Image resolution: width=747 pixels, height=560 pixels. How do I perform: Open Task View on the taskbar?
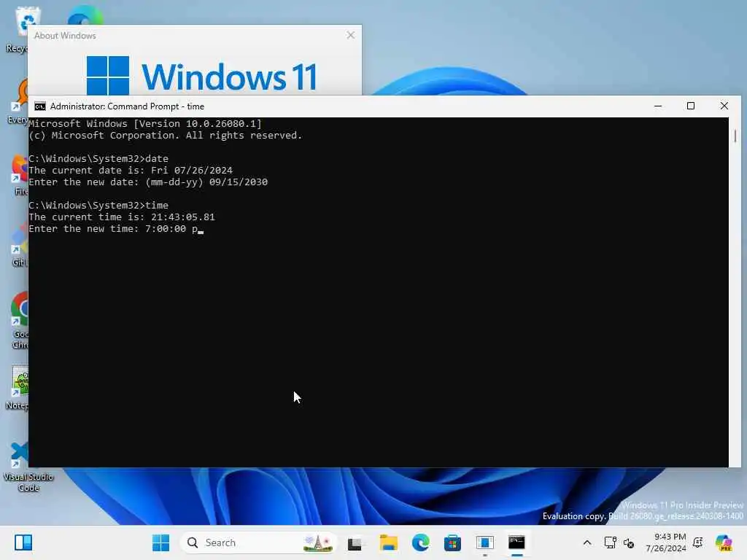(355, 542)
